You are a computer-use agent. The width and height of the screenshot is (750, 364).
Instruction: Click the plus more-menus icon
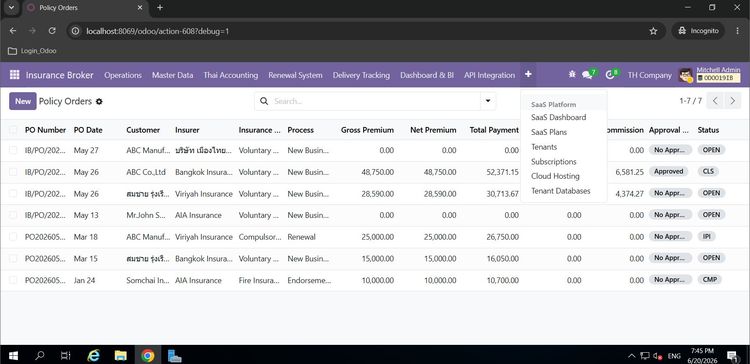pyautogui.click(x=528, y=75)
